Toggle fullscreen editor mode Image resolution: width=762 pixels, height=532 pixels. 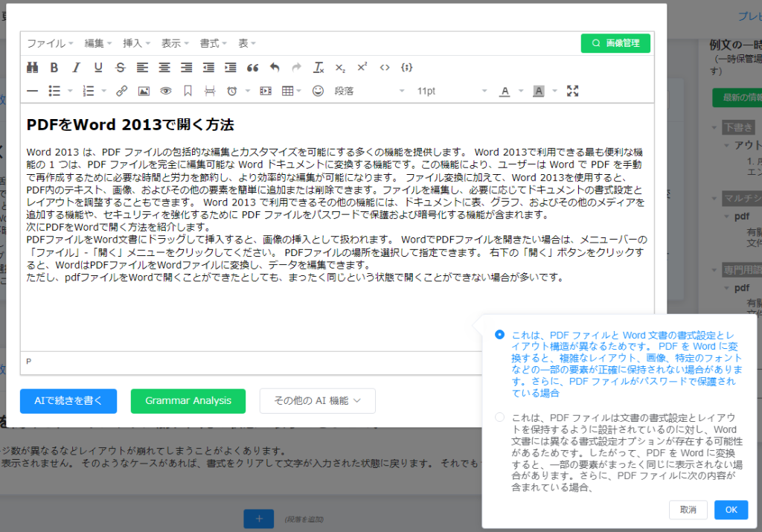(x=572, y=91)
